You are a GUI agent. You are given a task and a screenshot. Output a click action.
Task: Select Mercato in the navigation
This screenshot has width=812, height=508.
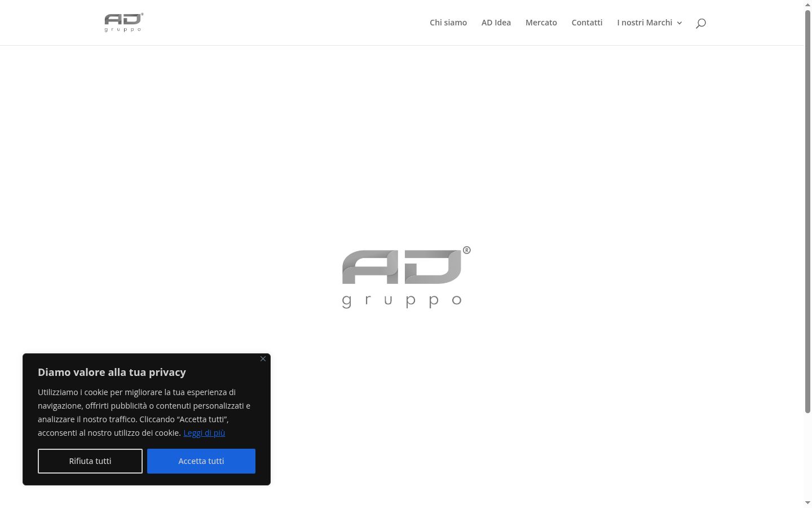[541, 23]
